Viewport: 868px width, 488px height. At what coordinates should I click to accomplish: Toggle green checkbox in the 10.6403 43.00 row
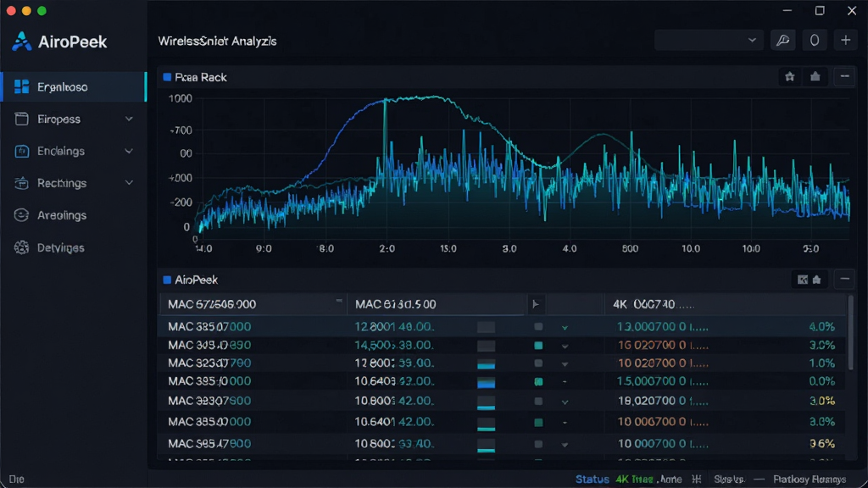tap(538, 382)
